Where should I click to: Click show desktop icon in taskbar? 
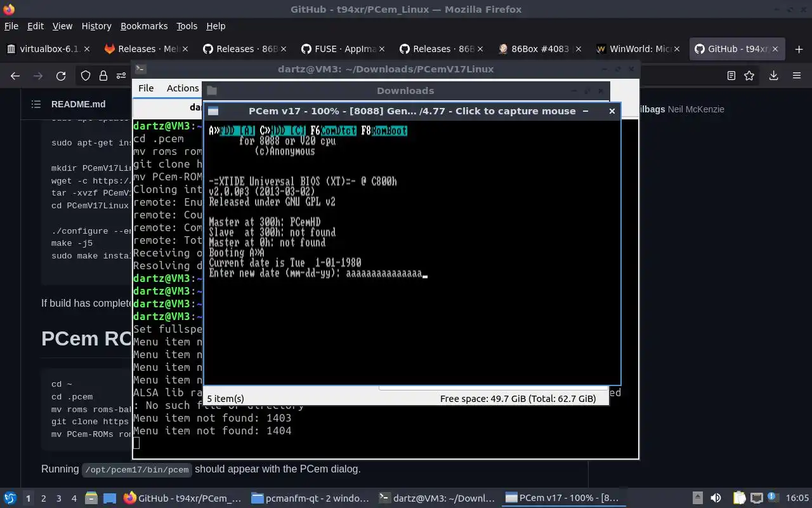[109, 498]
